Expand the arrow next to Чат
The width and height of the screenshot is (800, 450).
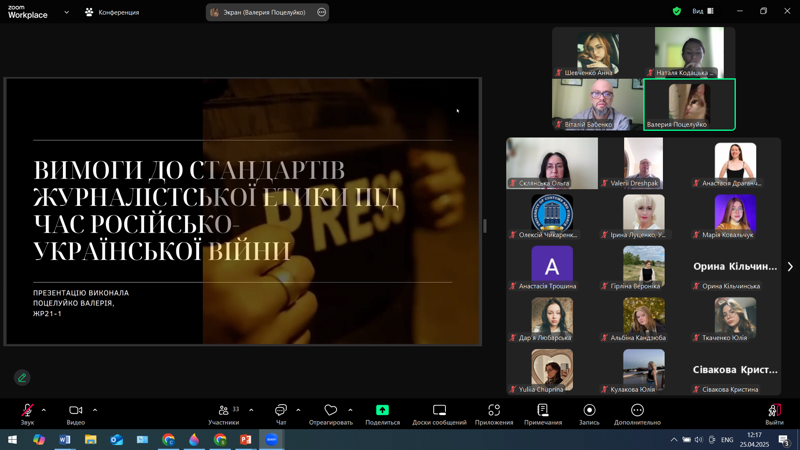point(298,410)
